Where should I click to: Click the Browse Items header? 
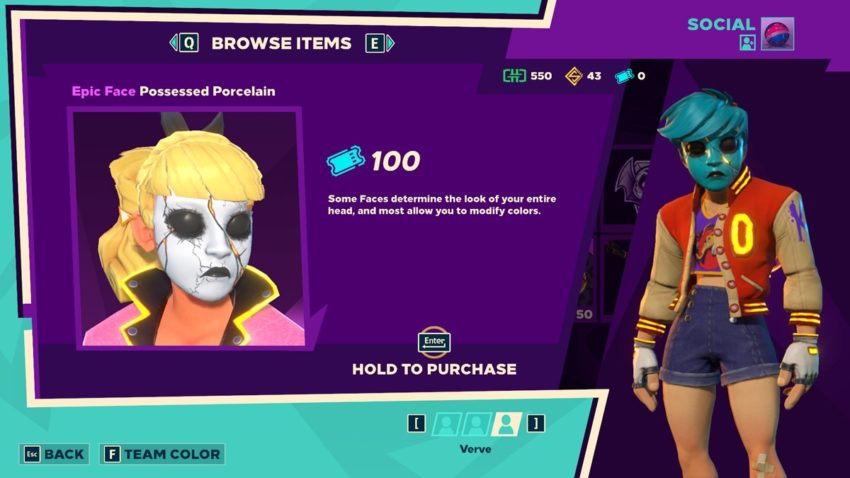coord(281,43)
